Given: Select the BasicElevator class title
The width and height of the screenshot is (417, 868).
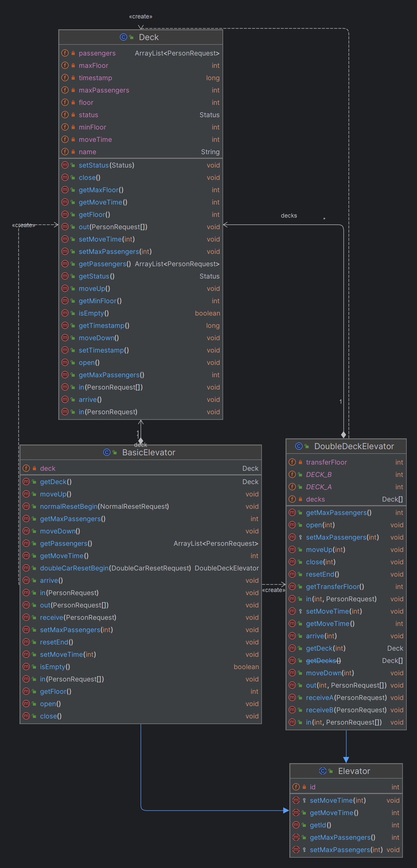Looking at the screenshot, I should click(x=149, y=452).
